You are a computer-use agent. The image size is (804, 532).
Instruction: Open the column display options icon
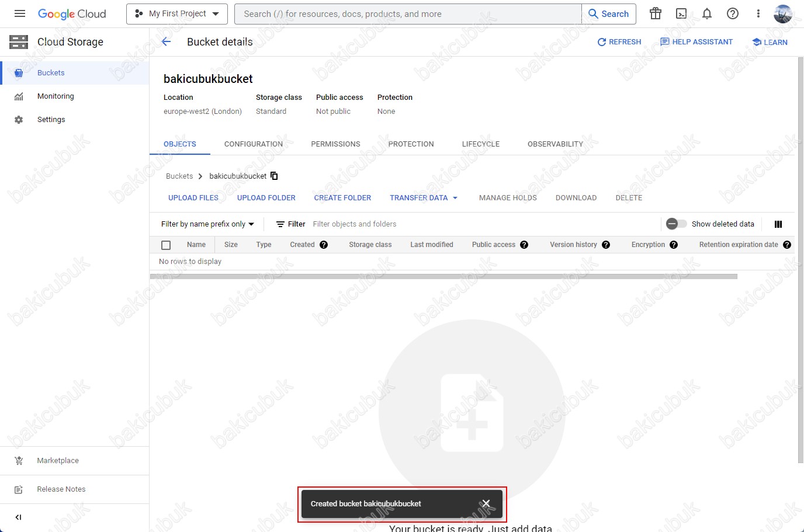click(778, 224)
